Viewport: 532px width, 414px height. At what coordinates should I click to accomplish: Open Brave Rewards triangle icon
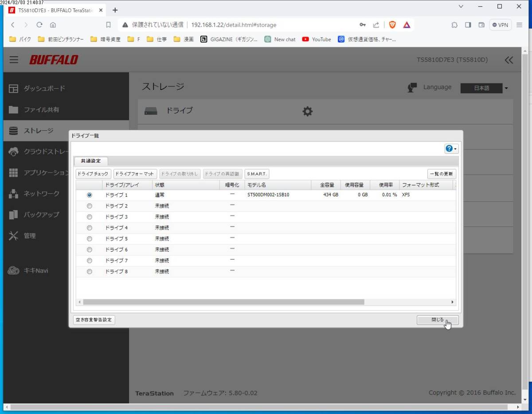407,25
